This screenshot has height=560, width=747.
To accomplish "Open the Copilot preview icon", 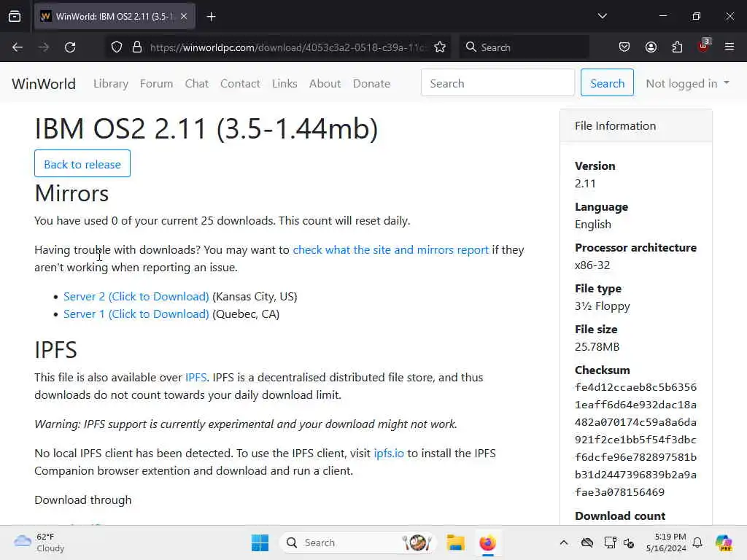I will coord(724,542).
